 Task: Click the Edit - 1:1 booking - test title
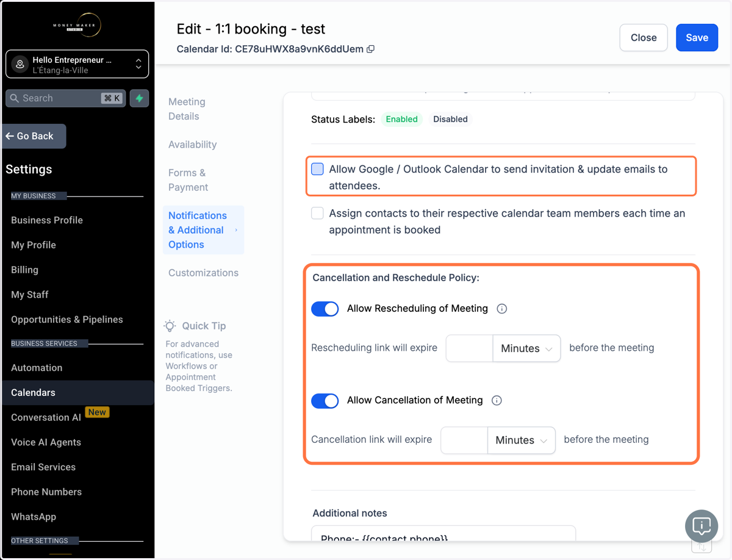[x=251, y=29]
